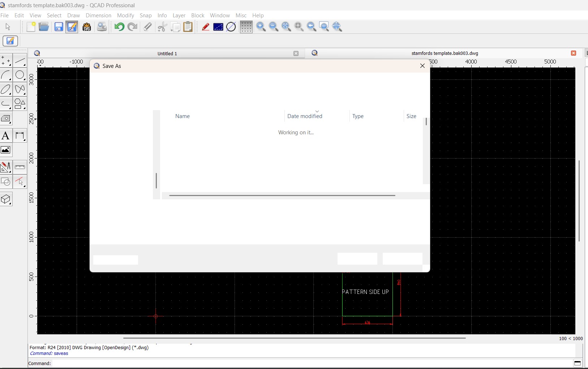Select the 3D solids tool
The image size is (588, 369).
(6, 199)
